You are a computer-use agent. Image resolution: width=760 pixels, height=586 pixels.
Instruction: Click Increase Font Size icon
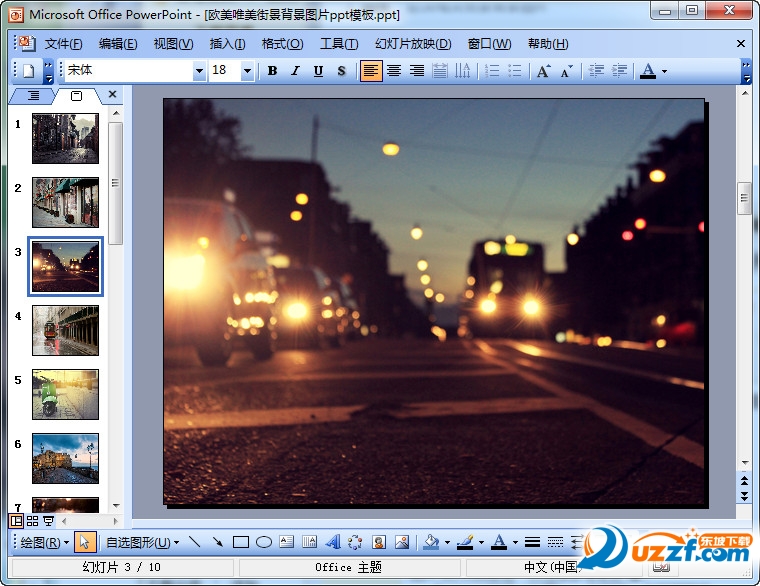(x=543, y=71)
